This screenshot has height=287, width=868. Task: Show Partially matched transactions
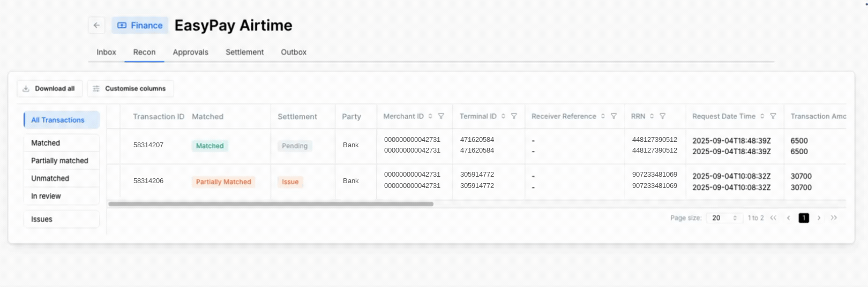coord(62,161)
